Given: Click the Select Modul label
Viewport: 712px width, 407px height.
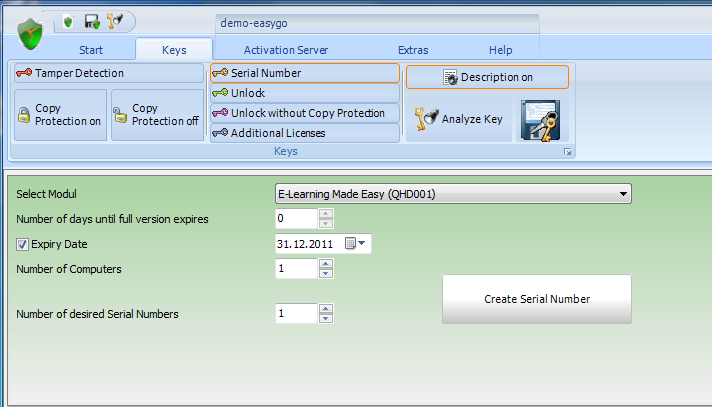Looking at the screenshot, I should pyautogui.click(x=46, y=194).
